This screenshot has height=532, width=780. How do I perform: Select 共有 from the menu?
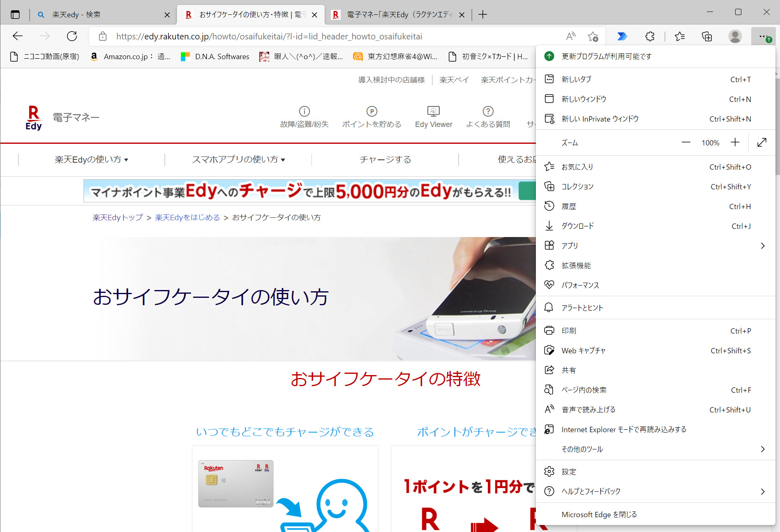[655, 370]
